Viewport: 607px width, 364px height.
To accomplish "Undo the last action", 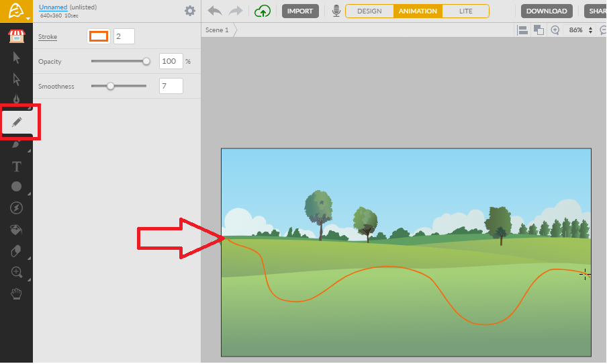I will tap(215, 11).
